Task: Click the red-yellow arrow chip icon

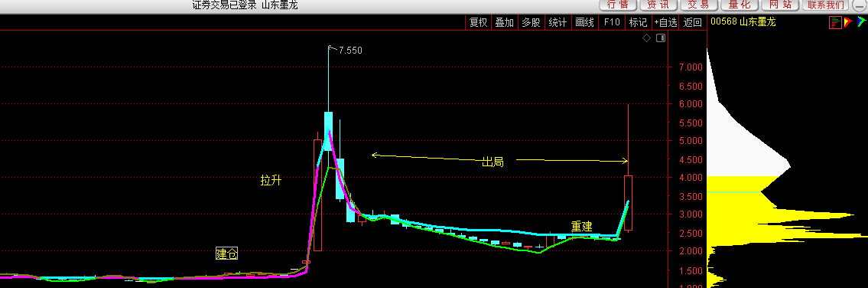Action: click(x=848, y=22)
